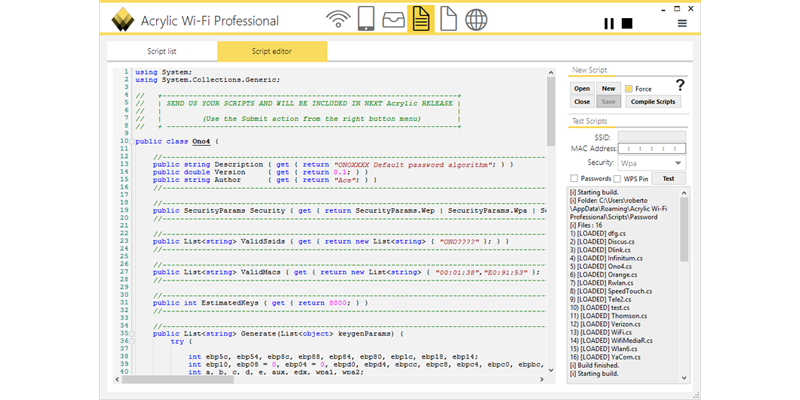Click the Test button
Viewport: 800px width, 400px height.
click(x=668, y=178)
